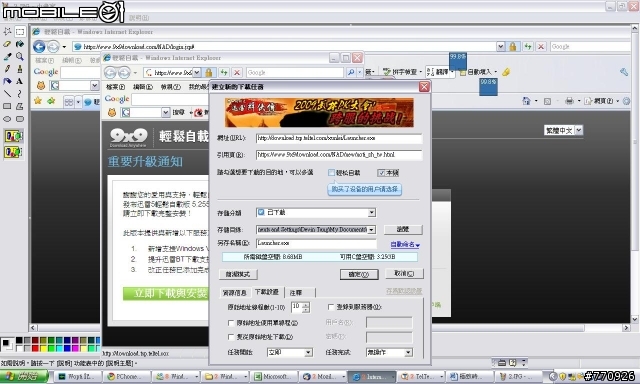Click the green 立即下載與安裝 button

[165, 293]
